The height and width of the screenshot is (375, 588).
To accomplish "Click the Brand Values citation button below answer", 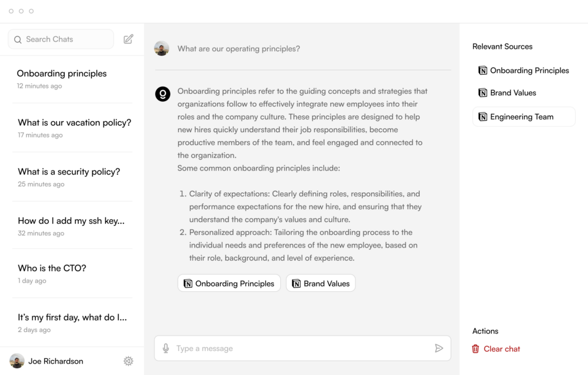I will 320,283.
